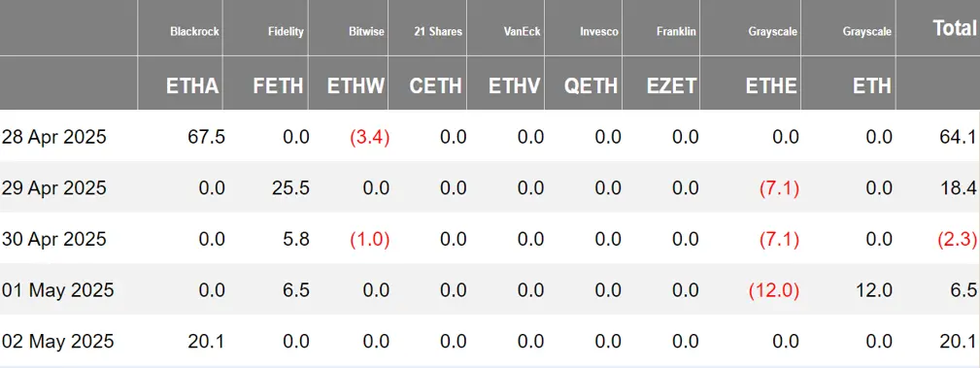
Task: Select the 02 May 2025 date cell
Action: (57, 341)
